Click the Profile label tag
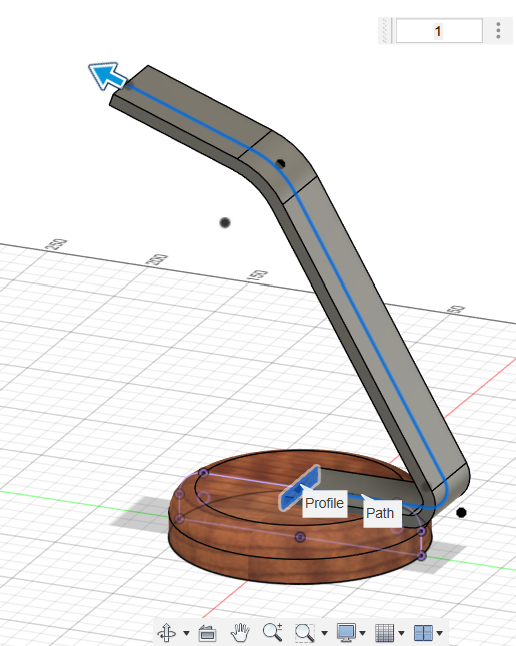The image size is (516, 646). tap(324, 503)
